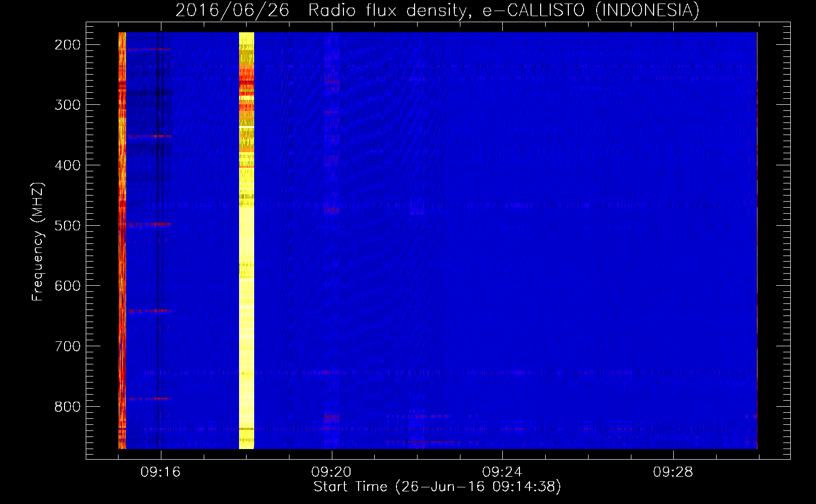
Task: Click the 400 frequency tick label
Action: [x=68, y=165]
